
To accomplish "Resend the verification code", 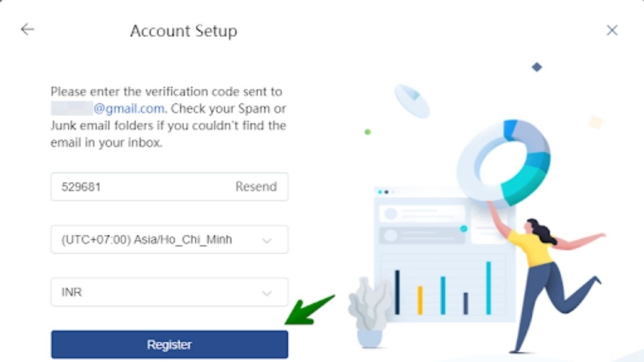I will tap(256, 187).
